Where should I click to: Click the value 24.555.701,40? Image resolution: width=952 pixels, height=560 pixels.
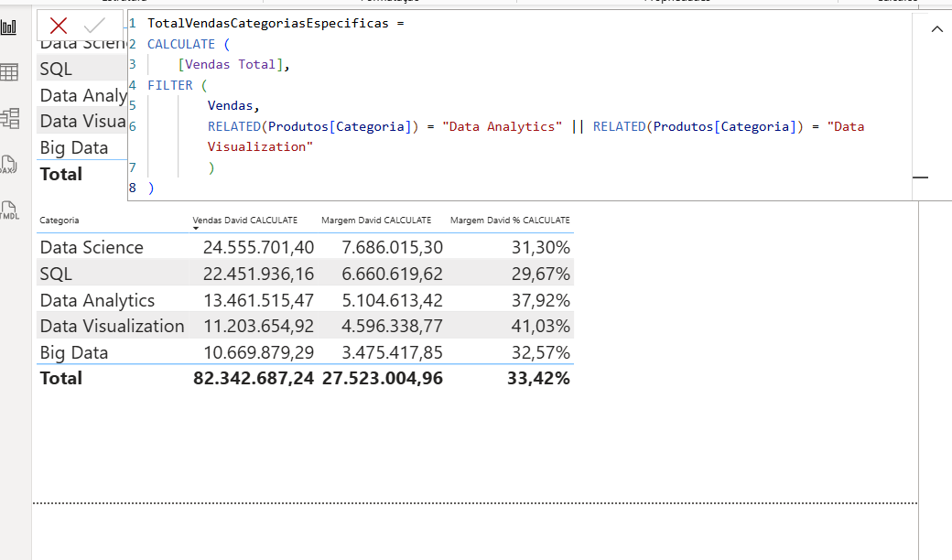click(259, 248)
